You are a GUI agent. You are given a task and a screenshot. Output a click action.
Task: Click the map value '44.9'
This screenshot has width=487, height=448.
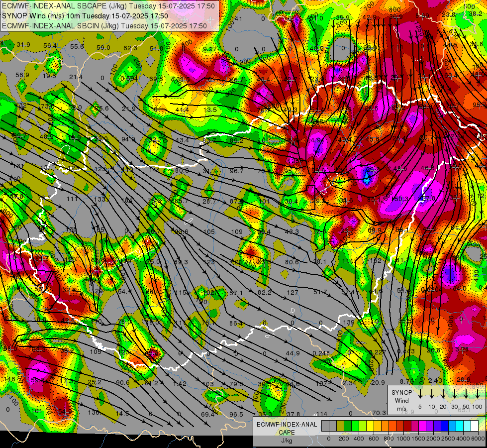coord(292,353)
